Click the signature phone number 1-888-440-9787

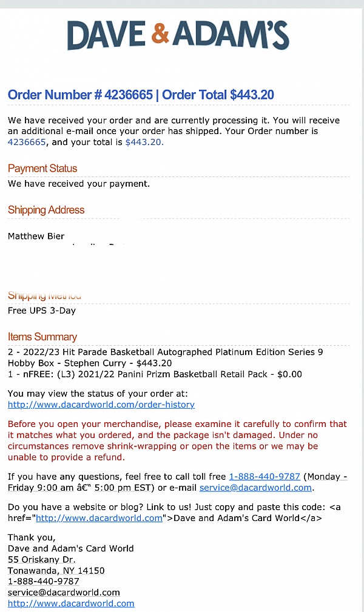coord(43,581)
